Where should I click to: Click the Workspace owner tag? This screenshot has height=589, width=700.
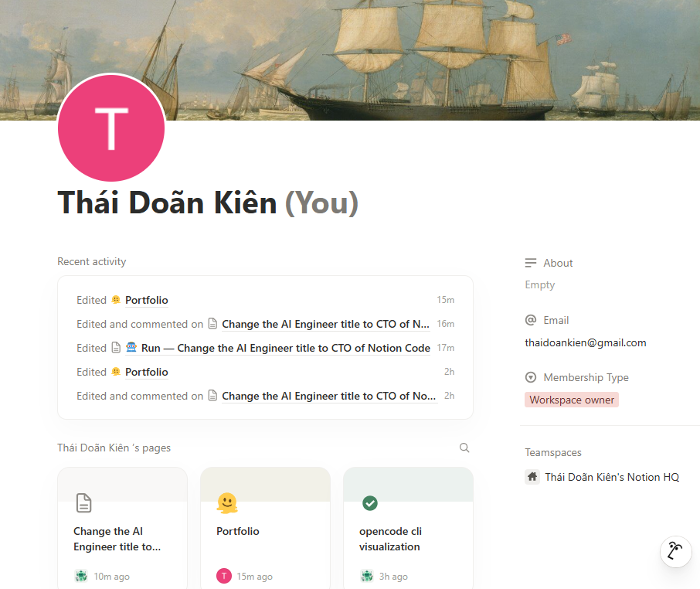point(572,400)
